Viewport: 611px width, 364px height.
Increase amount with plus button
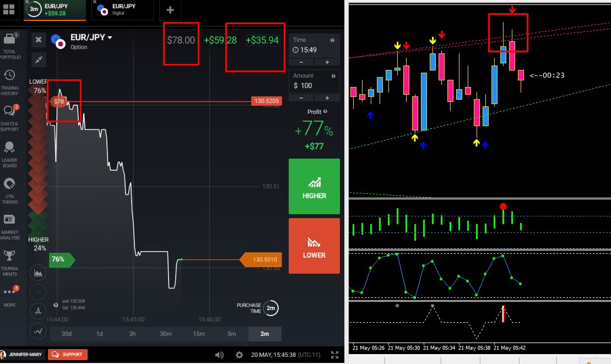(327, 97)
